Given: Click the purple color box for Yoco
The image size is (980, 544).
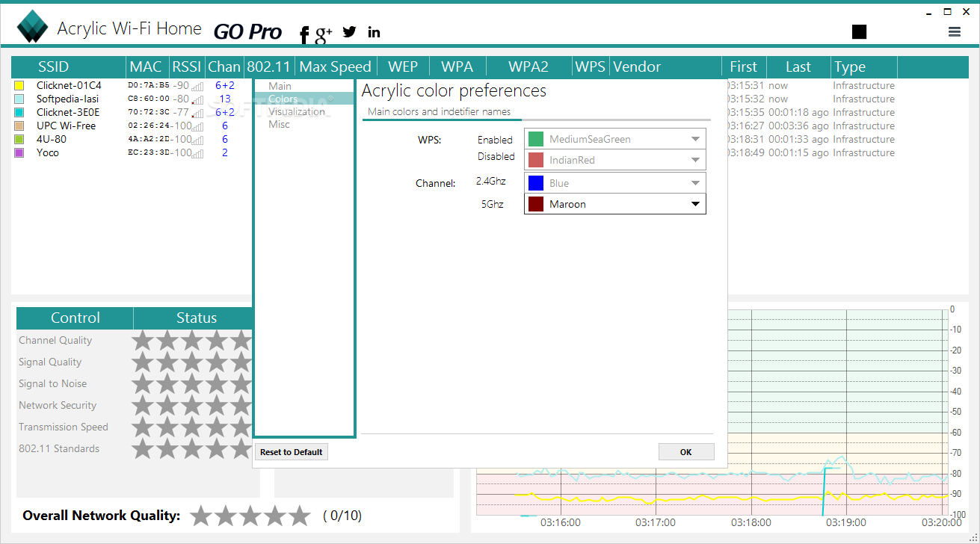Looking at the screenshot, I should click(x=19, y=153).
